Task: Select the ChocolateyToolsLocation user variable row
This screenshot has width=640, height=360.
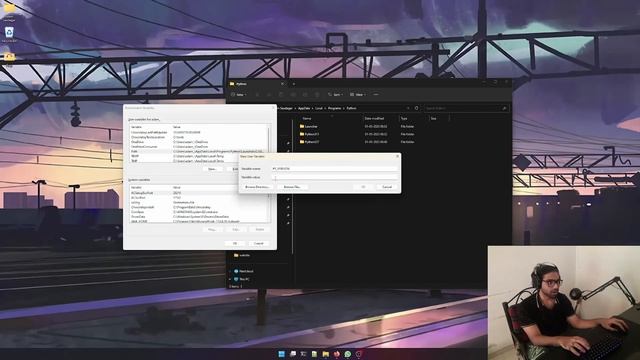Action: coord(198,137)
